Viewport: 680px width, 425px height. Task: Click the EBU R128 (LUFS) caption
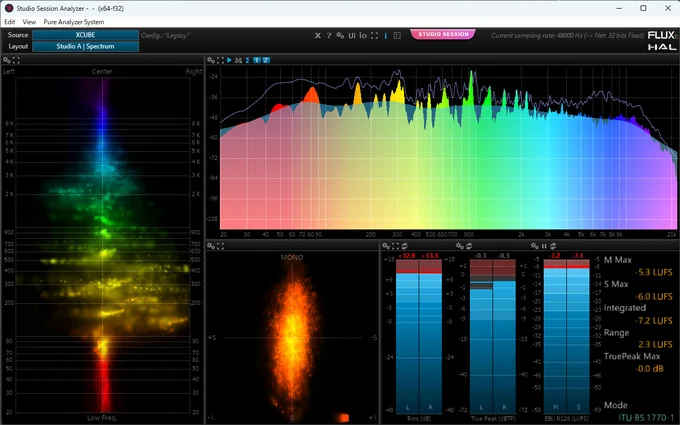(567, 419)
